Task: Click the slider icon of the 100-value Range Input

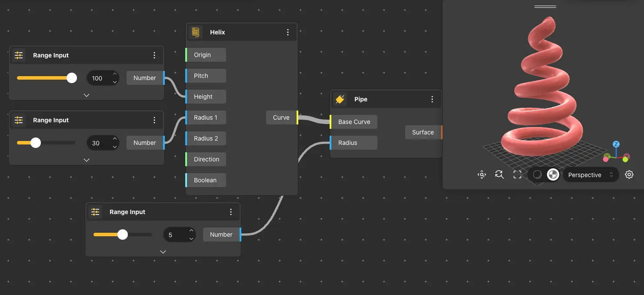Action: click(19, 55)
